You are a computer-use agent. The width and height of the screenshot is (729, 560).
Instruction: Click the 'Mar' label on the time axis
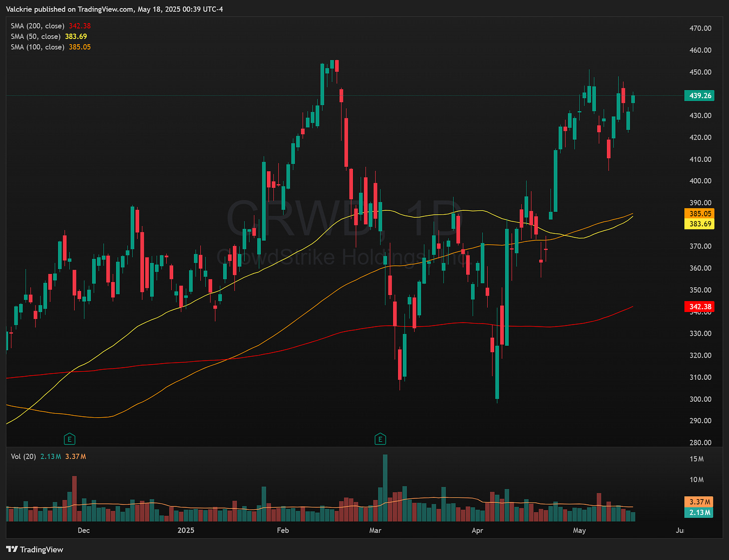[x=375, y=530]
